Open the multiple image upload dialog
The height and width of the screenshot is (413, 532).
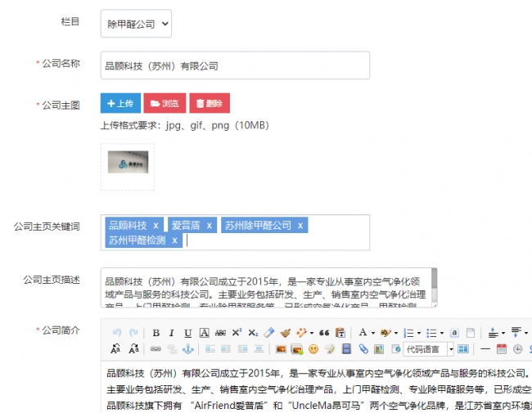[297, 349]
